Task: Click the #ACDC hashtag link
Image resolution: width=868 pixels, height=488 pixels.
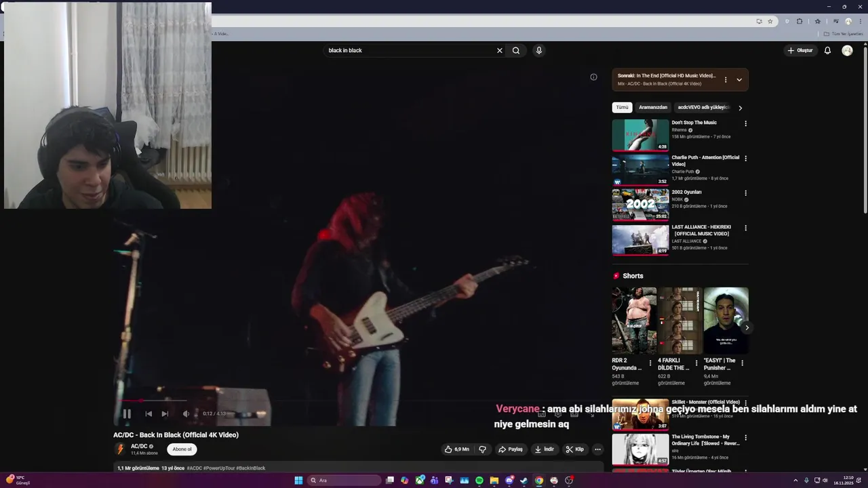Action: pos(195,468)
